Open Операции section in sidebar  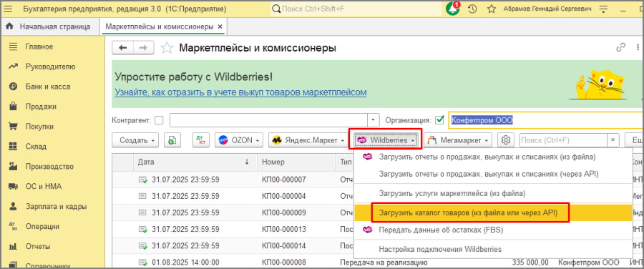coord(42,227)
